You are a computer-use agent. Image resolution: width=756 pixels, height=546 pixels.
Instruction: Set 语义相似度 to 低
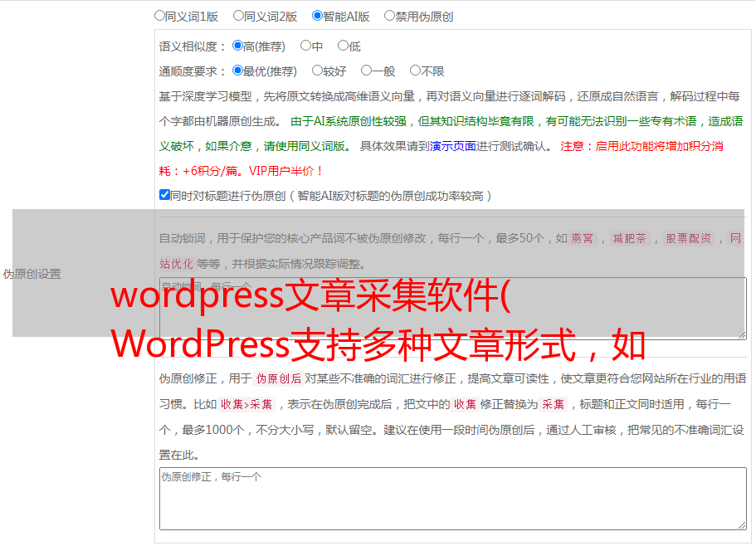[343, 46]
